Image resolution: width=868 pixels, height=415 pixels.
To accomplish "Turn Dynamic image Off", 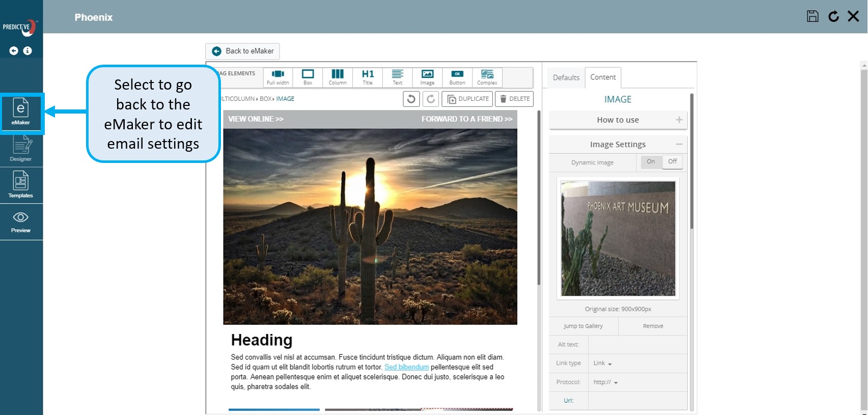I will (x=673, y=162).
